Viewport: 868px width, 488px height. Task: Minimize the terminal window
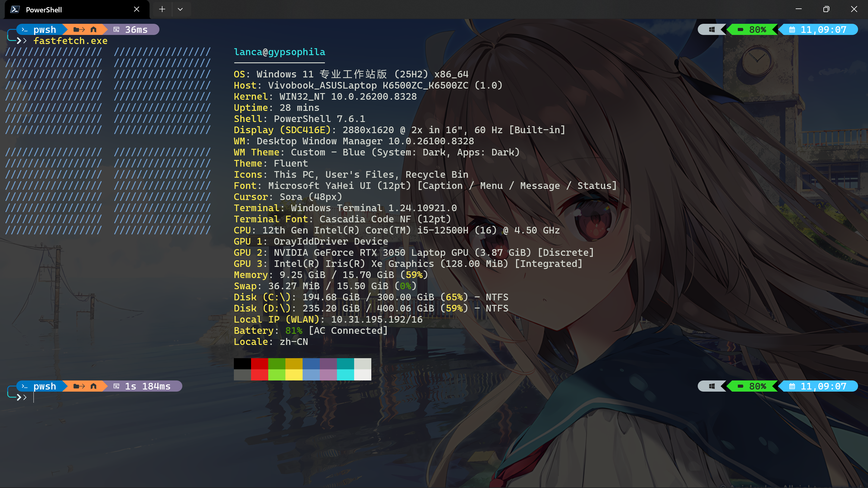point(799,9)
